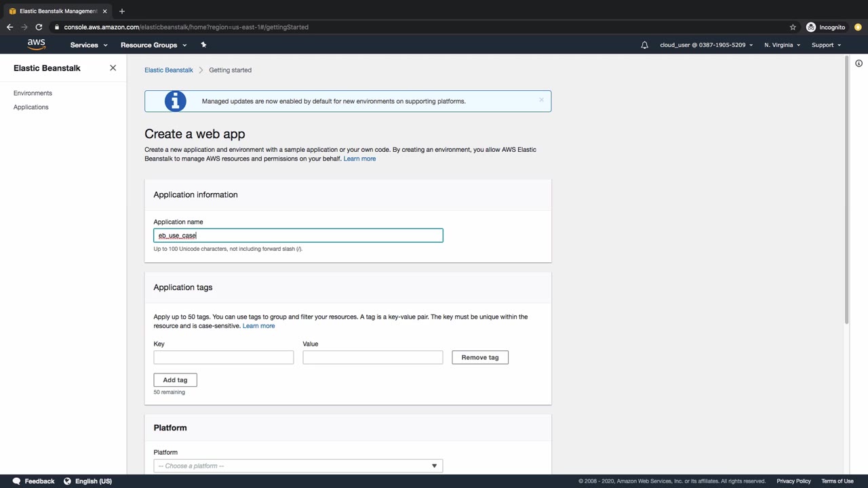
Task: Click the pin shortcuts icon in navbar
Action: click(203, 45)
